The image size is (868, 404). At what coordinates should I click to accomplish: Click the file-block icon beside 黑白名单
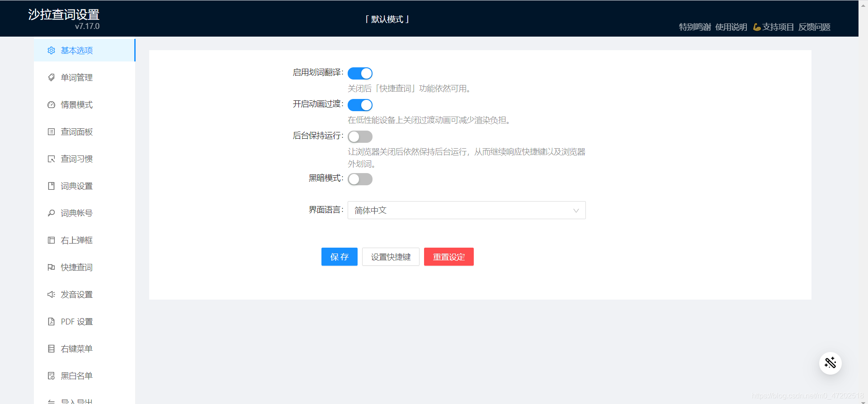coord(52,376)
